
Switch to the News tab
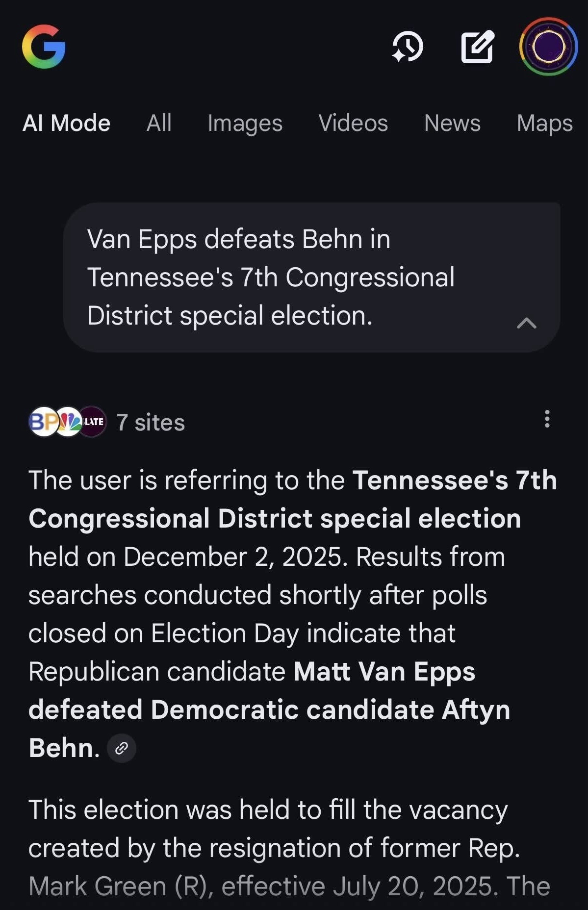[452, 123]
